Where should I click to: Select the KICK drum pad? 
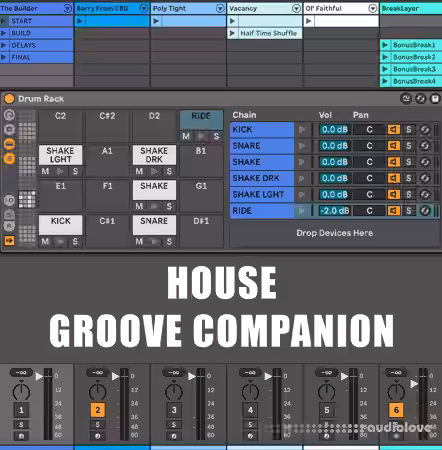(60, 225)
